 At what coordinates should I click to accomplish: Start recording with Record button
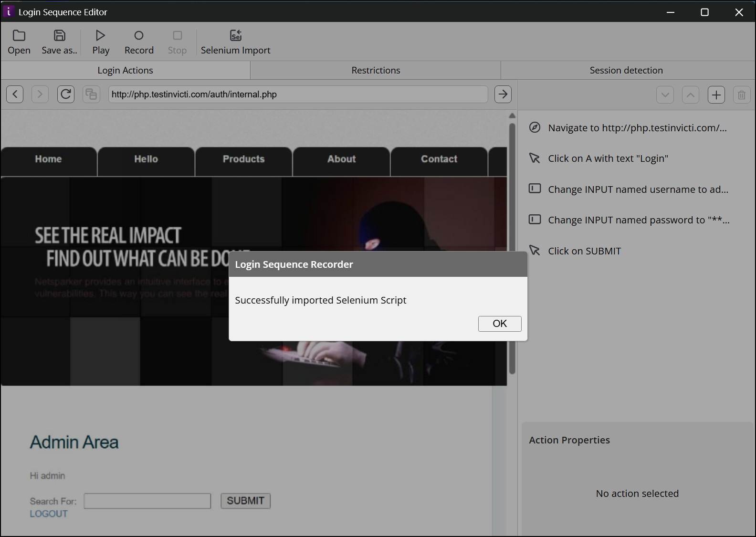(x=139, y=42)
